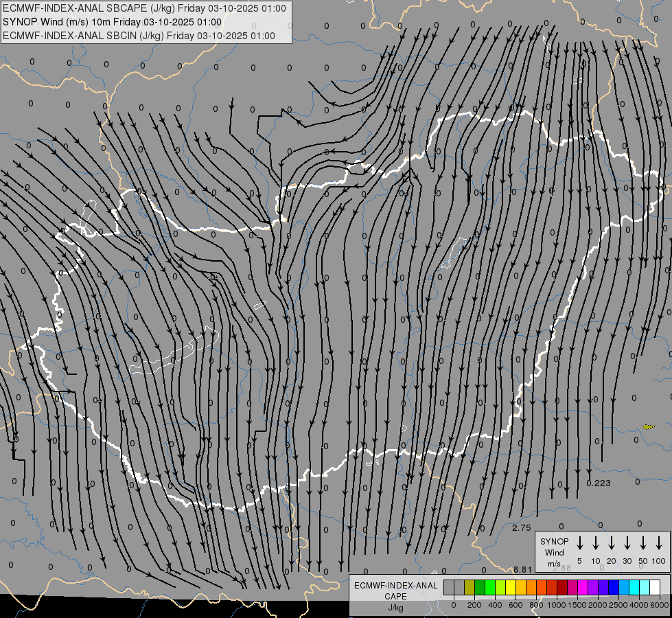Choose the dark blue CAPE color swatch
The height and width of the screenshot is (618, 672).
click(614, 587)
